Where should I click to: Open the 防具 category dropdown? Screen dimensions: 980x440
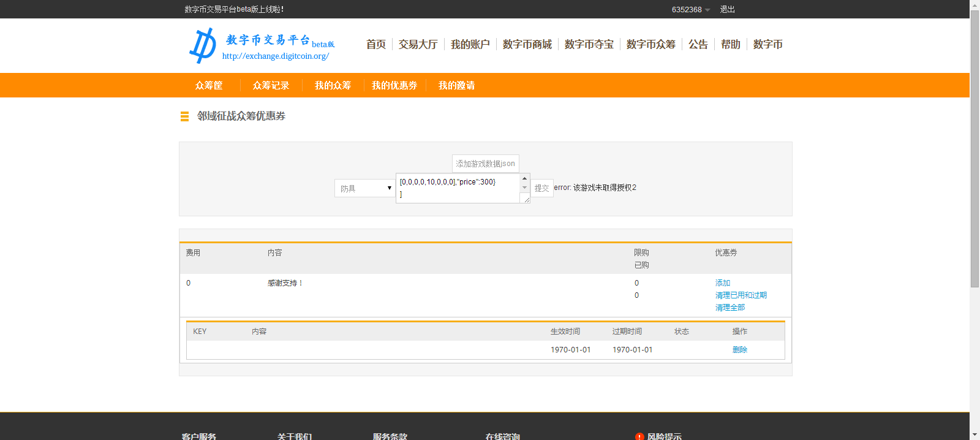coord(364,188)
